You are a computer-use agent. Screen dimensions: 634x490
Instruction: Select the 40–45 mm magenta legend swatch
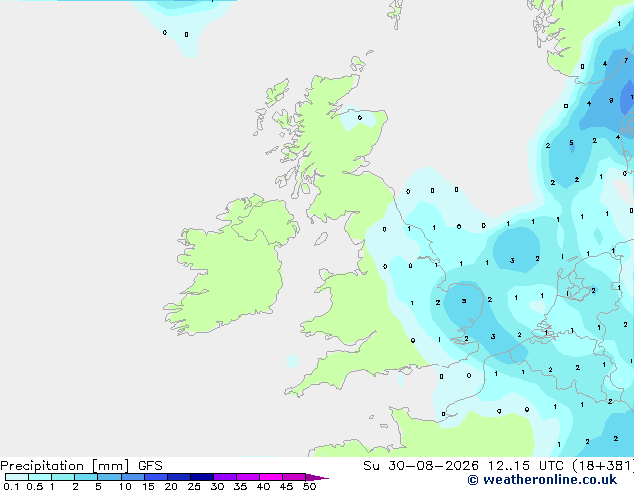271,477
